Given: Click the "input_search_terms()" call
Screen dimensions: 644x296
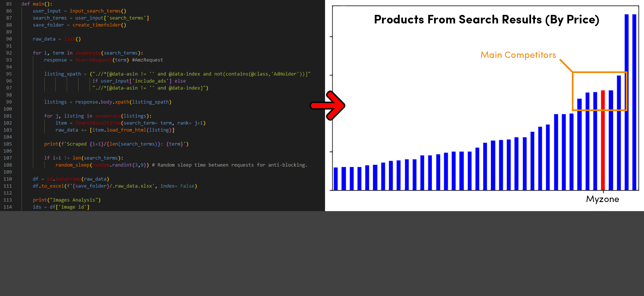Looking at the screenshot, I should pyautogui.click(x=98, y=11).
